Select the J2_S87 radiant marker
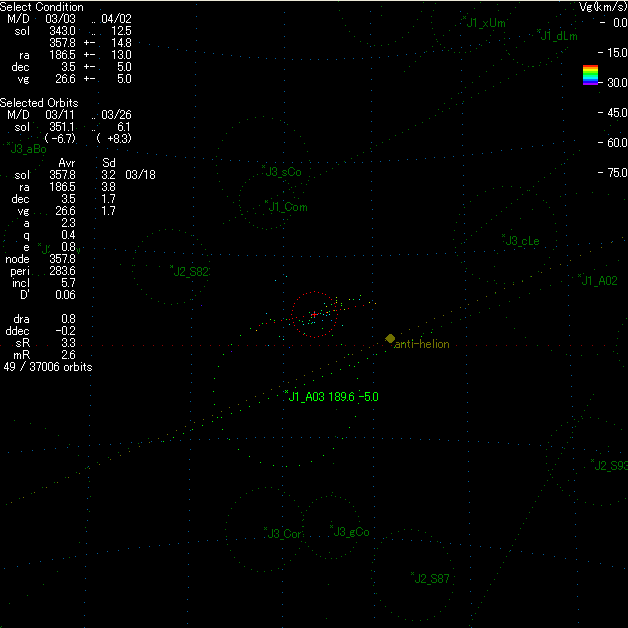628x628 pixels. click(412, 575)
